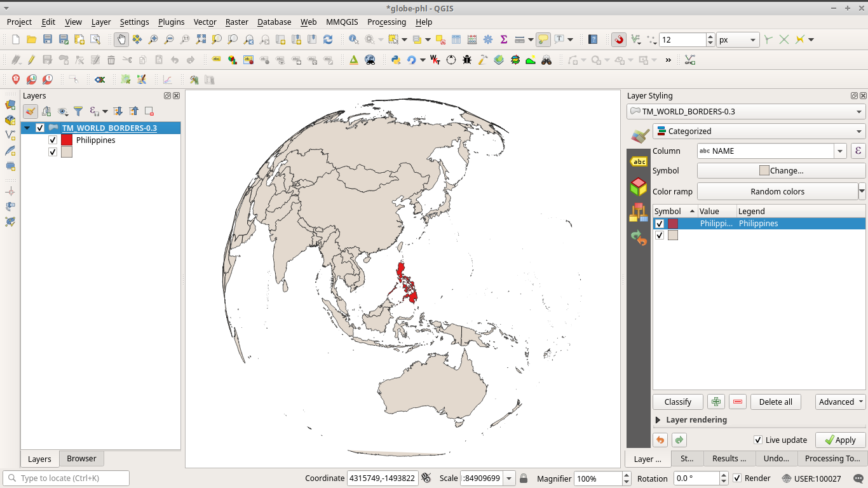868x488 pixels.
Task: Open the Python console icon
Action: (395, 60)
